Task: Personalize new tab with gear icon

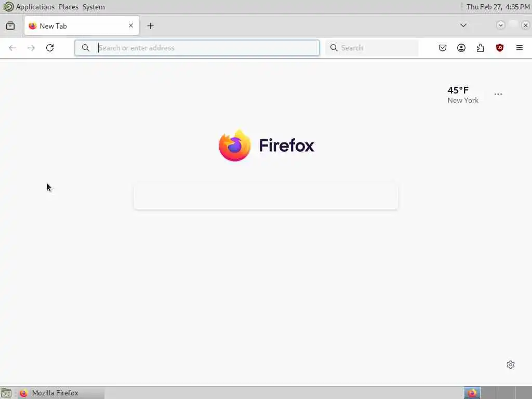Action: 511,365
